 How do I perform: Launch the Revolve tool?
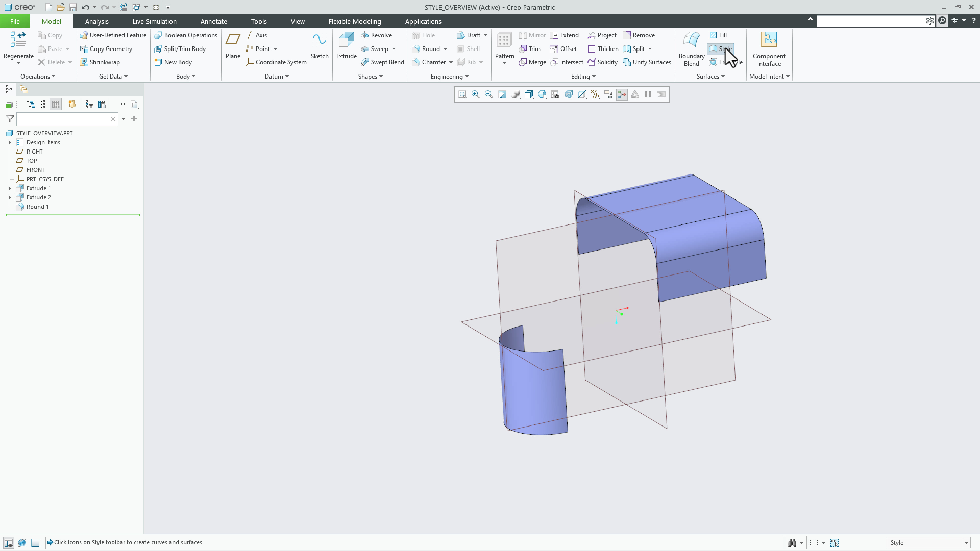click(376, 35)
